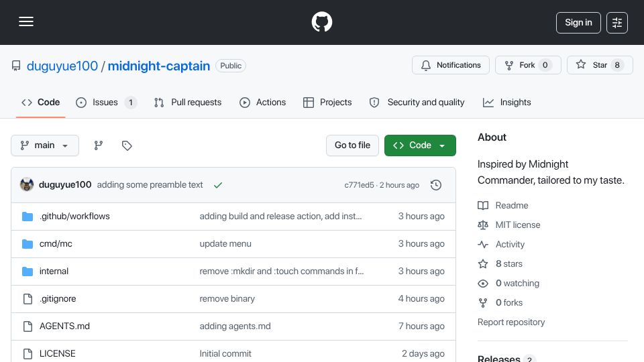This screenshot has height=362, width=644.
Task: Open 'remove binary' commit message
Action: tap(227, 299)
